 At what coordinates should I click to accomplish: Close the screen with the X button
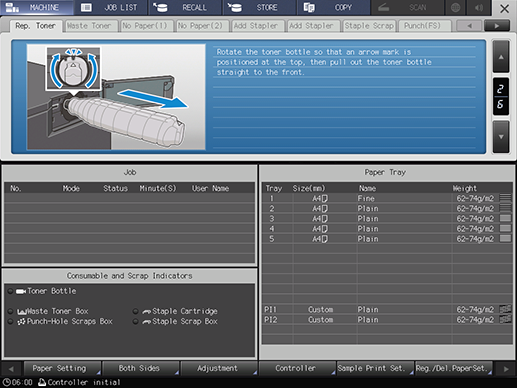pos(504,8)
